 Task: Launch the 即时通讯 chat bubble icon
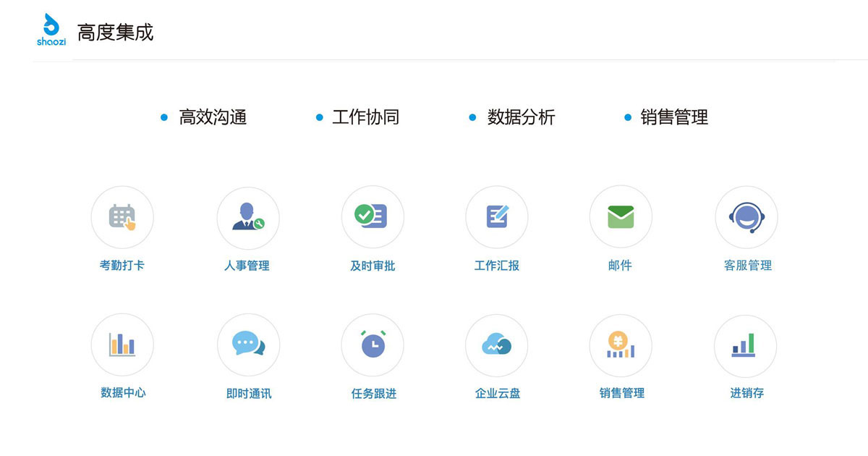tap(248, 345)
